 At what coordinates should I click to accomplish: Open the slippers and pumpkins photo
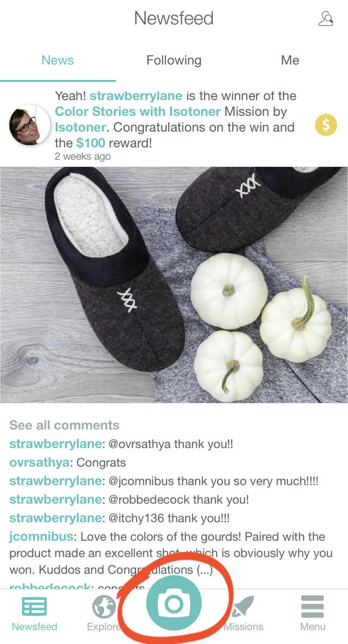pyautogui.click(x=174, y=285)
